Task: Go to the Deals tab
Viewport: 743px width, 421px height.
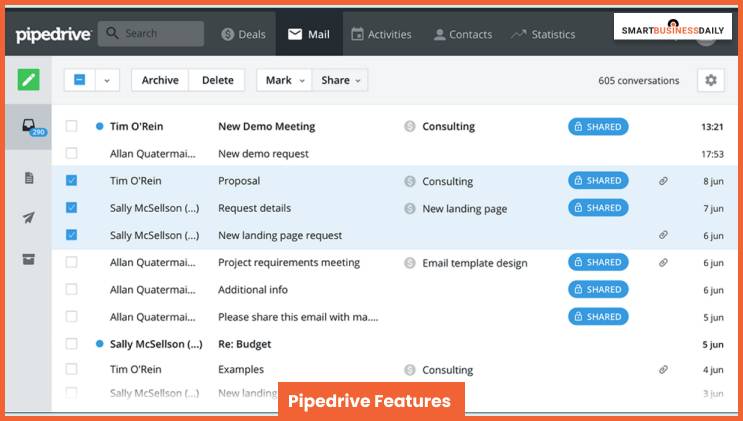Action: pos(244,34)
